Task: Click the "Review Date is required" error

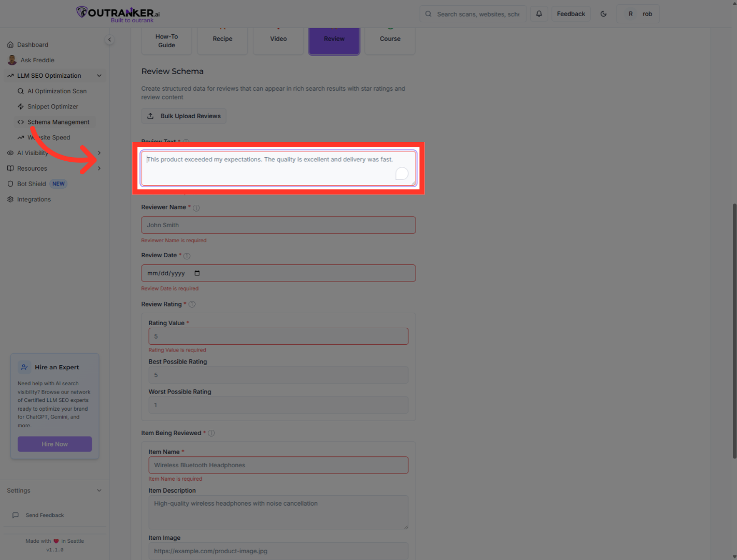Action: pos(170,289)
